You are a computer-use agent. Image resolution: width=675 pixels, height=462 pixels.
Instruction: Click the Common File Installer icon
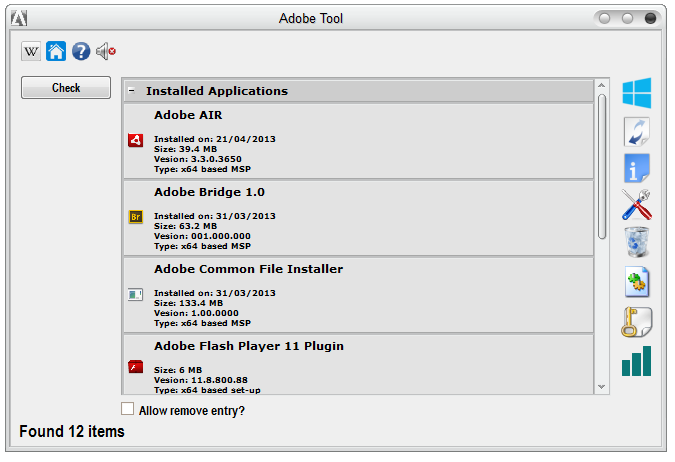136,295
